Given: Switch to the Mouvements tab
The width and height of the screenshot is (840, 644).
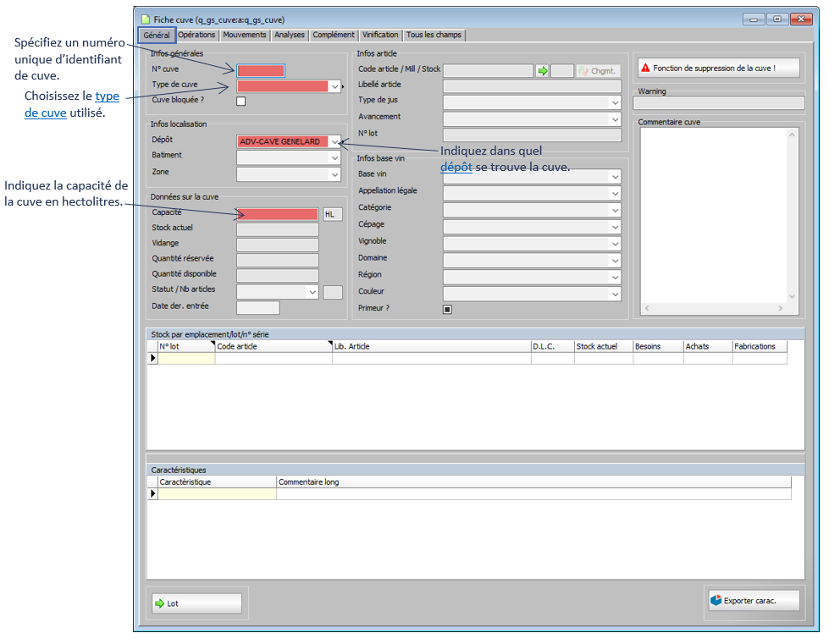Looking at the screenshot, I should coord(244,36).
